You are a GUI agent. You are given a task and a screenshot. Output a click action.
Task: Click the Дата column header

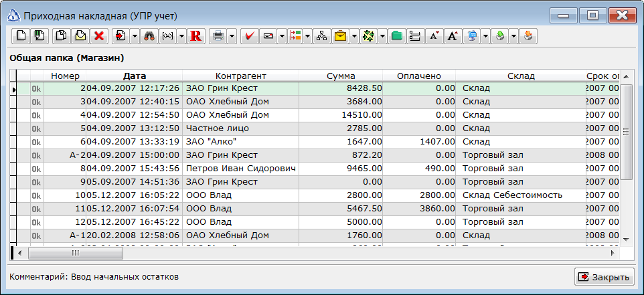[135, 76]
